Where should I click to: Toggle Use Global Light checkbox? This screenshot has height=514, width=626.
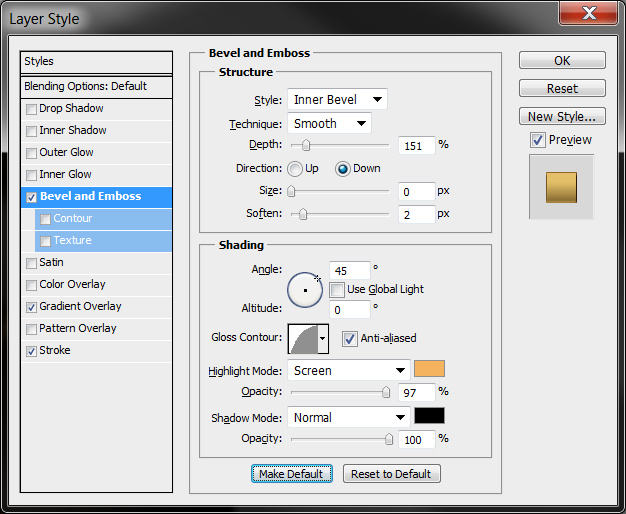point(337,290)
